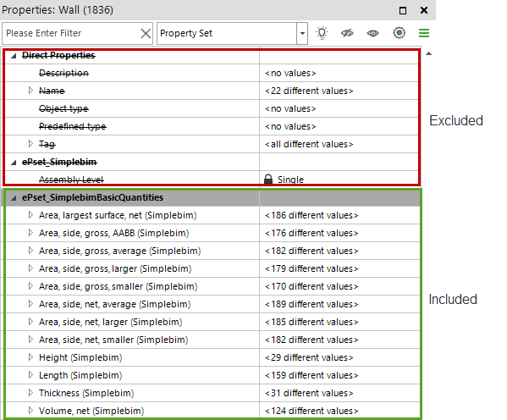The image size is (507, 420).
Task: Expand the Name property row
Action: pos(30,91)
